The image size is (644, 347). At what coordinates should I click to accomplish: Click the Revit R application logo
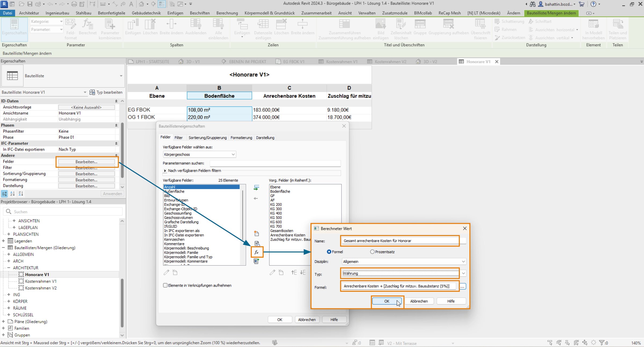coord(4,4)
